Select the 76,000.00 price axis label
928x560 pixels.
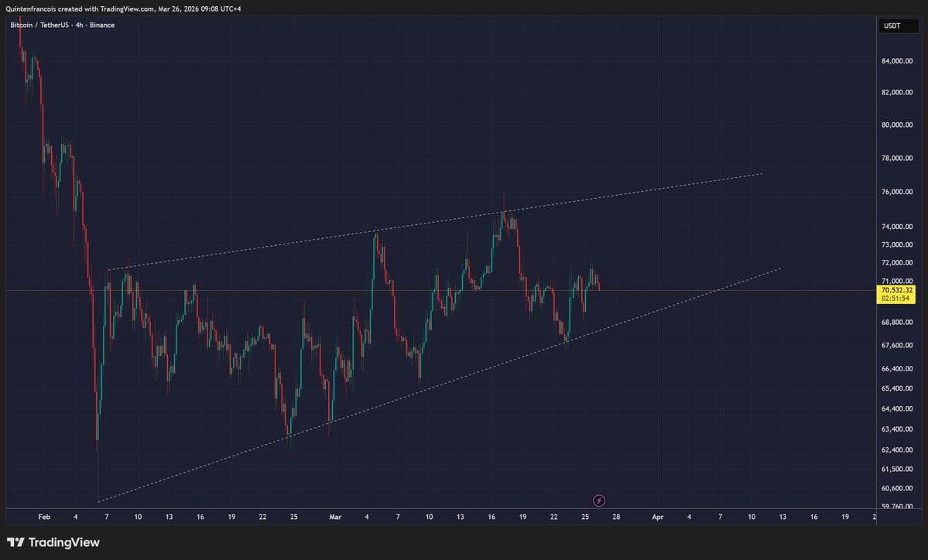click(x=896, y=192)
